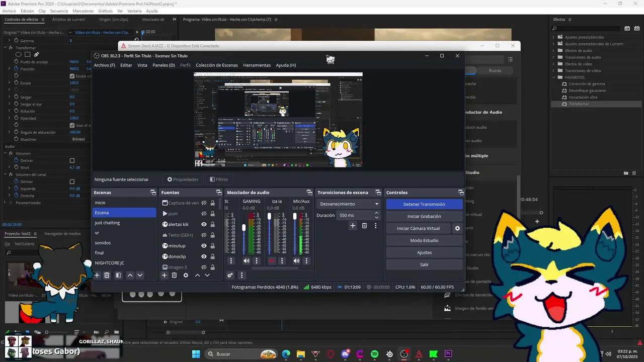Lock the alertas kik source
Image resolution: width=644 pixels, height=362 pixels.
click(x=212, y=224)
